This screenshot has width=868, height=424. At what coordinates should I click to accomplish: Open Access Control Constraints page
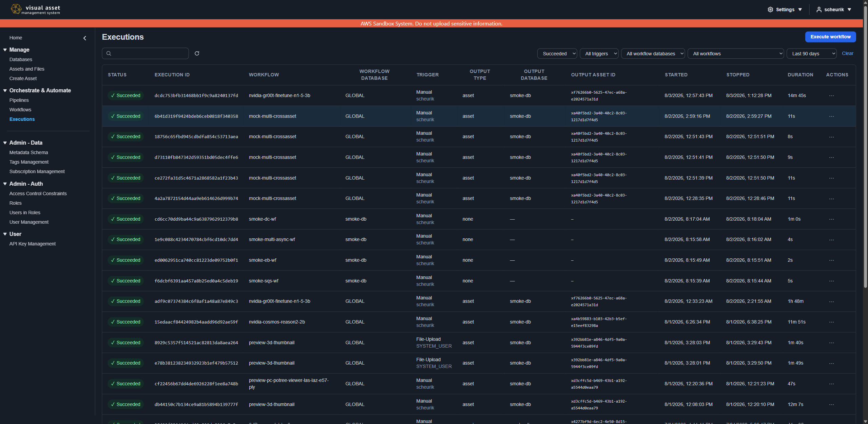click(38, 193)
